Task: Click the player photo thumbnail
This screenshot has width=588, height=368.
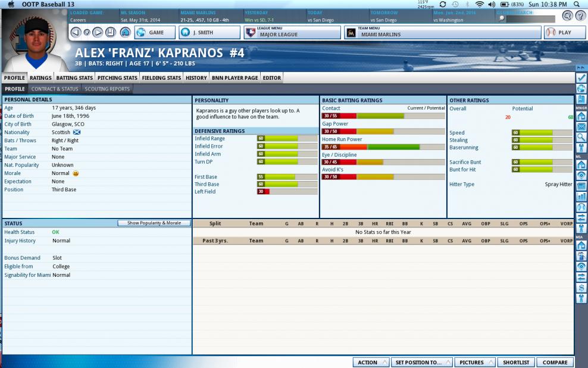Action: coord(36,39)
